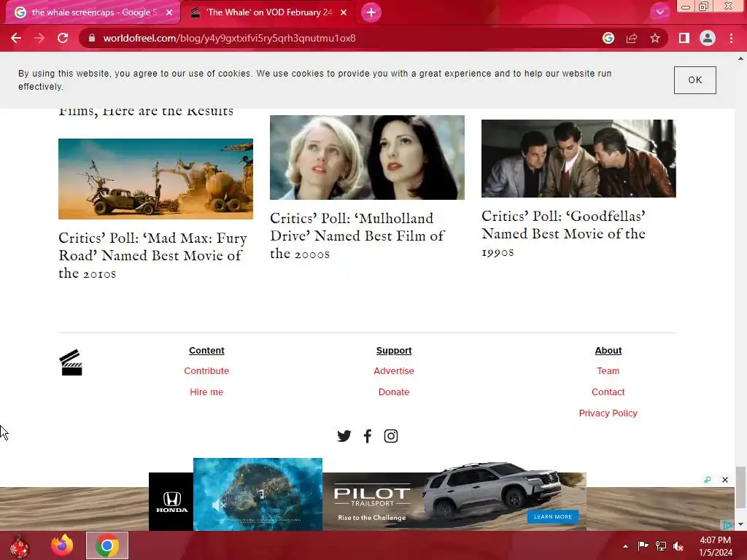Close 'the whale screencaps' tab
Image resolution: width=747 pixels, height=560 pixels.
169,12
